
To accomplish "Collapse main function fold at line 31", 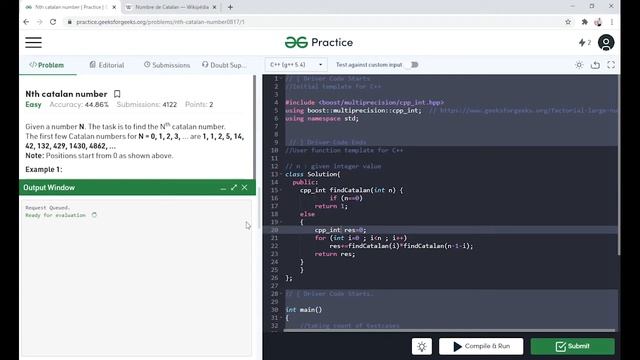I will coord(281,318).
